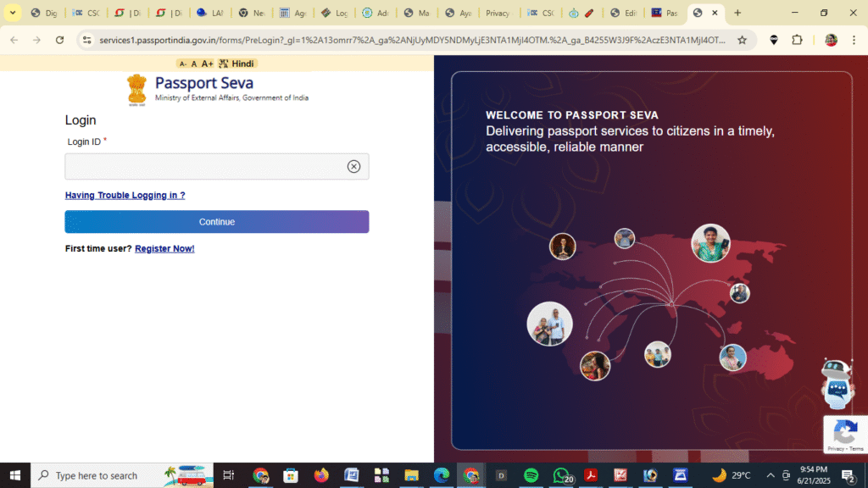Open Microsoft Store from taskbar
The image size is (868, 488).
pos(291,475)
